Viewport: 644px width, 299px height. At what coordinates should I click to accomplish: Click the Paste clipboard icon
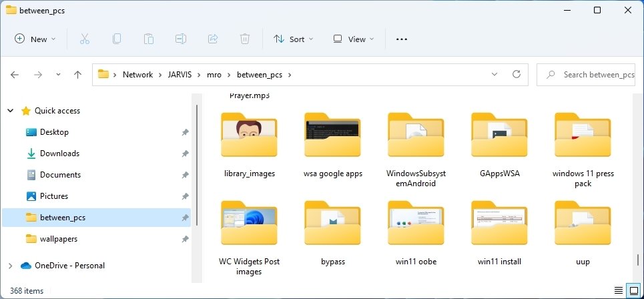point(149,39)
